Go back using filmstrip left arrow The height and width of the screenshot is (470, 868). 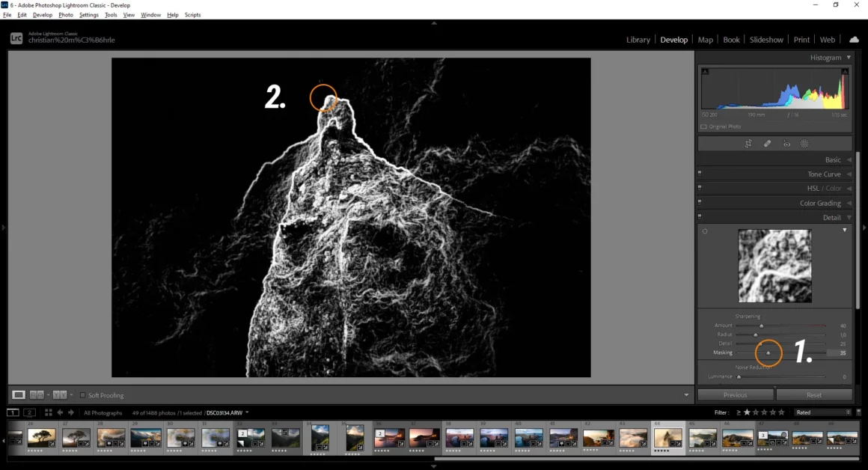point(61,412)
